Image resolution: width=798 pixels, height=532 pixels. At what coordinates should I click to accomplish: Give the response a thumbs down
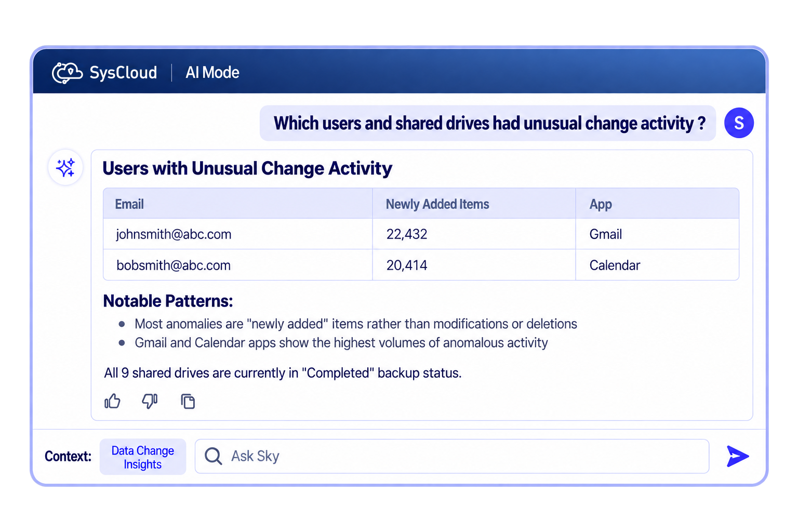click(150, 401)
